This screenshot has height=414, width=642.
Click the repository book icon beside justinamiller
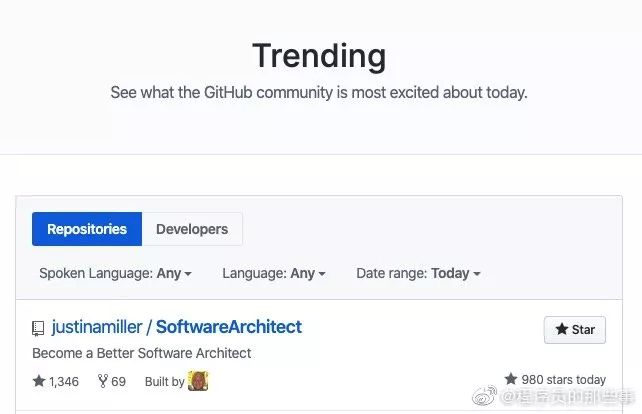[x=38, y=328]
